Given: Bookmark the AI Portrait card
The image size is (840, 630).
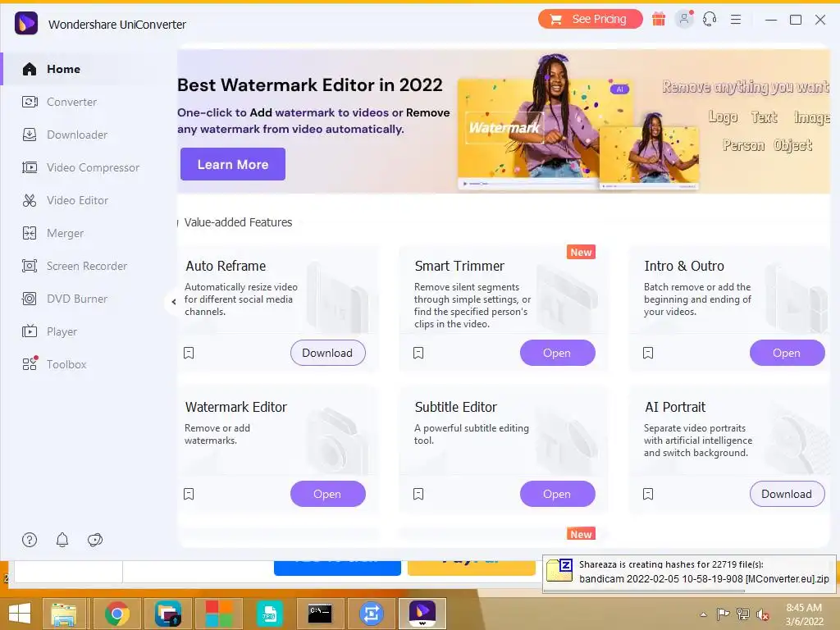Looking at the screenshot, I should tap(648, 494).
